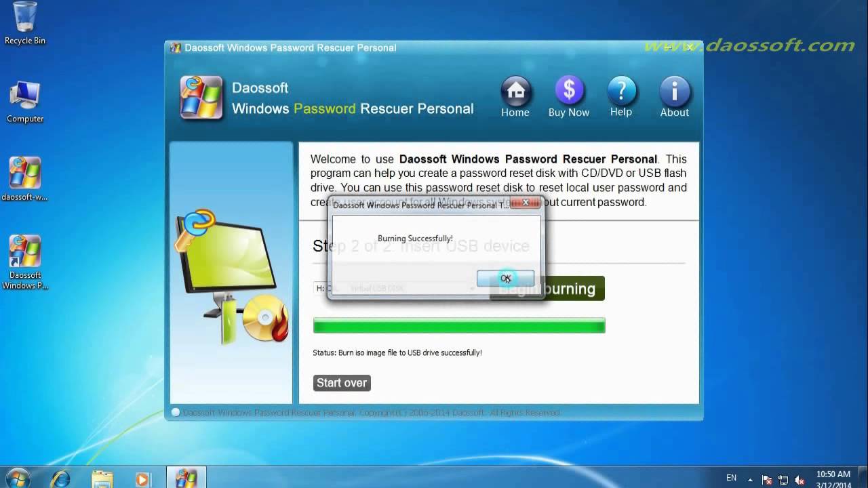This screenshot has width=868, height=488.
Task: Click the muted volume tray icon
Action: [x=800, y=479]
